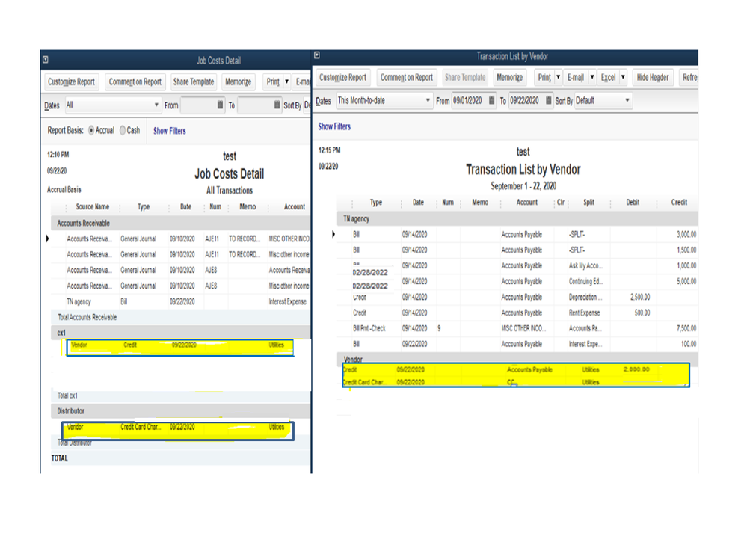Click Memo column header in Job Costs Detail
This screenshot has height=560, width=747.
(x=248, y=206)
